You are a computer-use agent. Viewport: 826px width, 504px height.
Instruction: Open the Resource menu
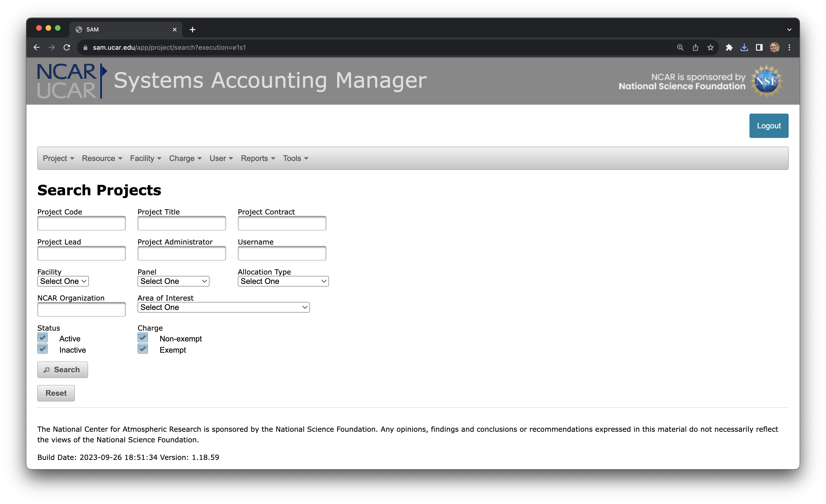point(102,158)
